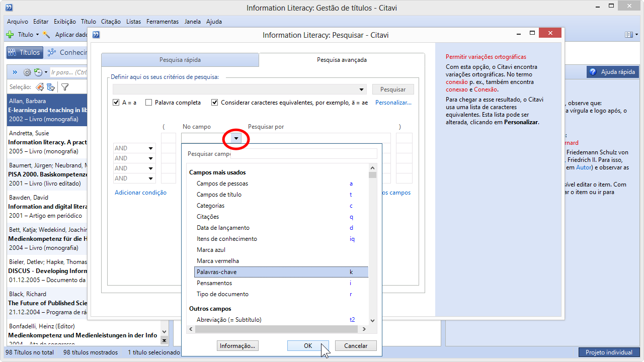
Task: Open the Editar menu
Action: coord(41,22)
